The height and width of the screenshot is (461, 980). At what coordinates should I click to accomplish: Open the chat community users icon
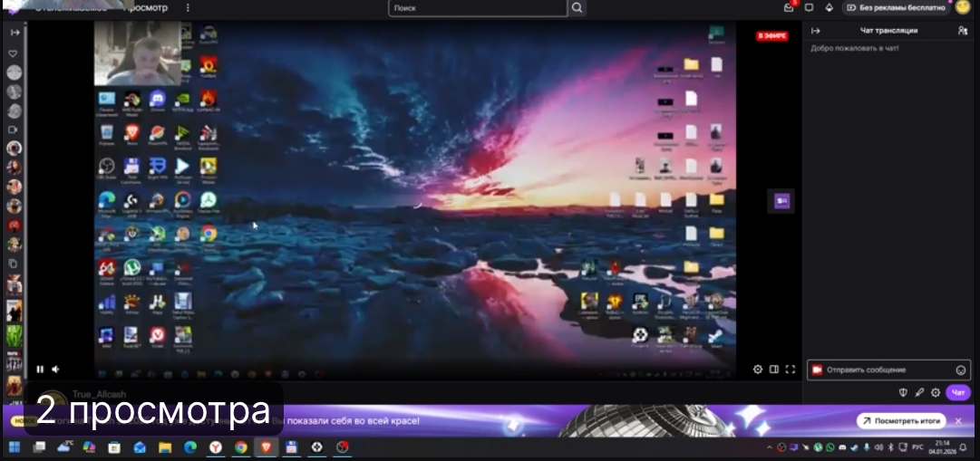tap(963, 30)
